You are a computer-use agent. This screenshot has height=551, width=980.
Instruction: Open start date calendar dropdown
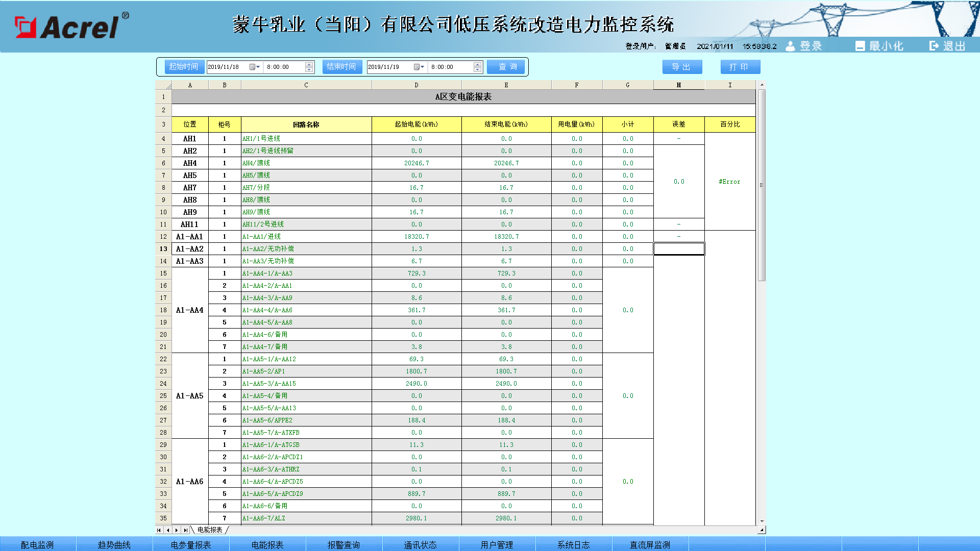(255, 67)
